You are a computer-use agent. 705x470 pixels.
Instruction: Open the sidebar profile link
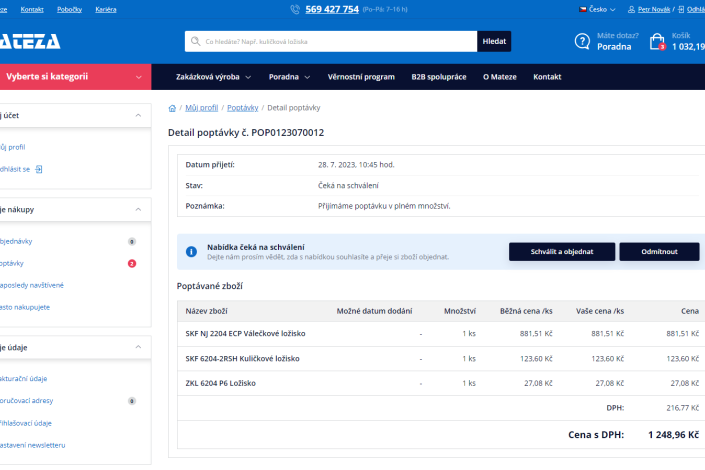13,147
